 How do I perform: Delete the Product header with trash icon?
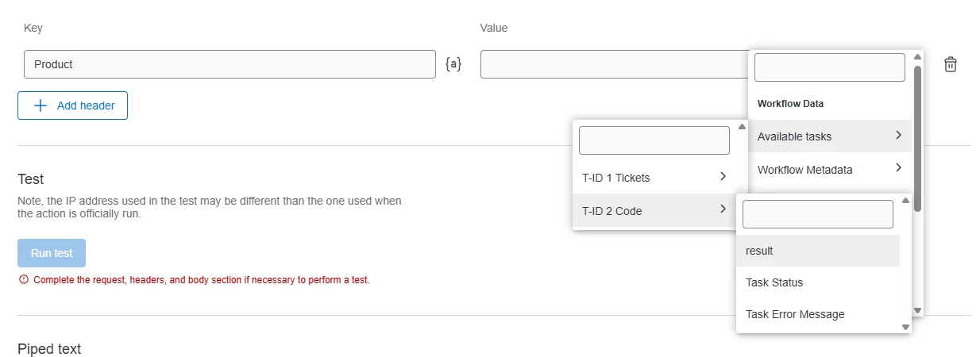point(950,64)
